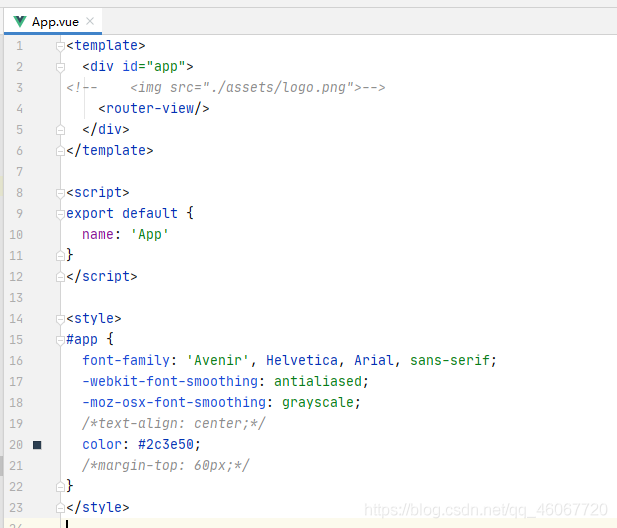
Task: Click the closing template fold marker
Action: tap(60, 151)
